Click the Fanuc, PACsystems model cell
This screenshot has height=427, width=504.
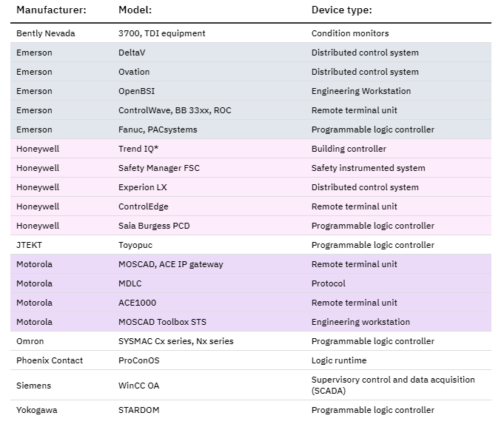[x=158, y=130]
